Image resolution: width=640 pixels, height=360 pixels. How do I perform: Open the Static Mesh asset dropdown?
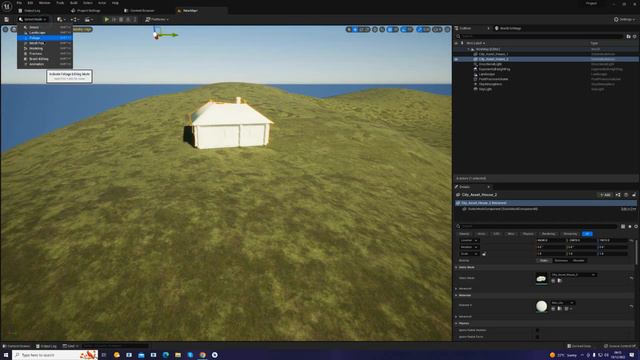pyautogui.click(x=573, y=275)
